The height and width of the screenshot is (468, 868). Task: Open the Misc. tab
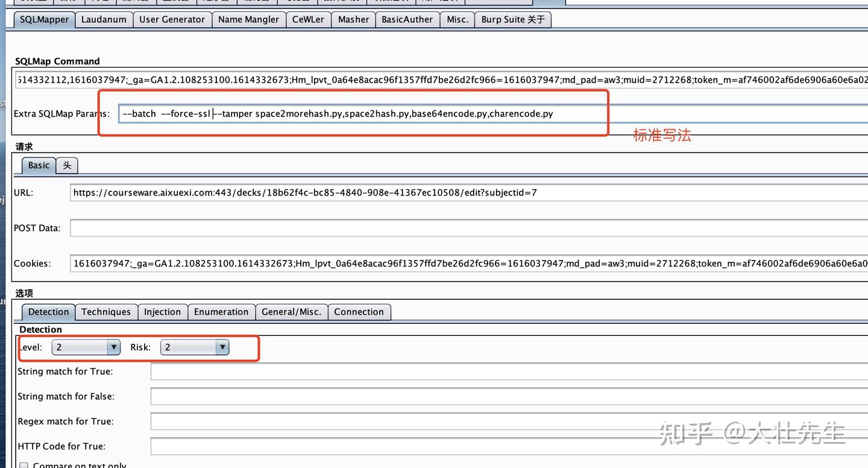pos(457,19)
